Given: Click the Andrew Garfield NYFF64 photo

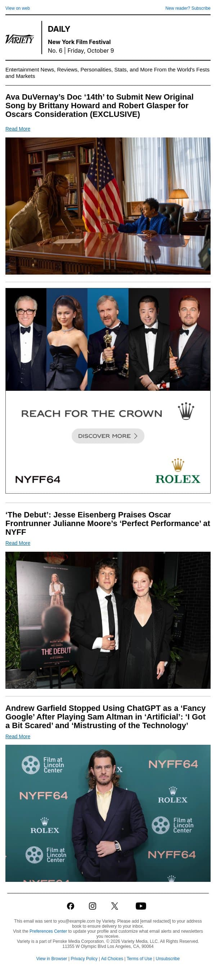Looking at the screenshot, I should [x=108, y=813].
